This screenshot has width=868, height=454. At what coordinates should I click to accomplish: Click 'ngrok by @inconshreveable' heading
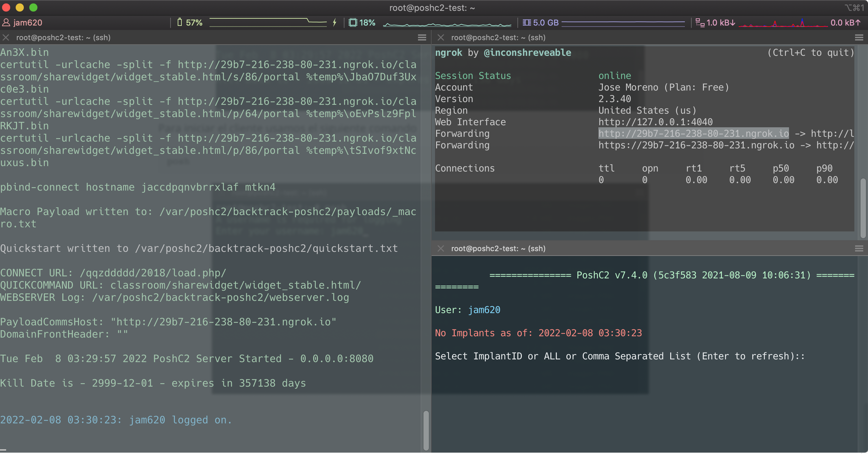point(503,52)
